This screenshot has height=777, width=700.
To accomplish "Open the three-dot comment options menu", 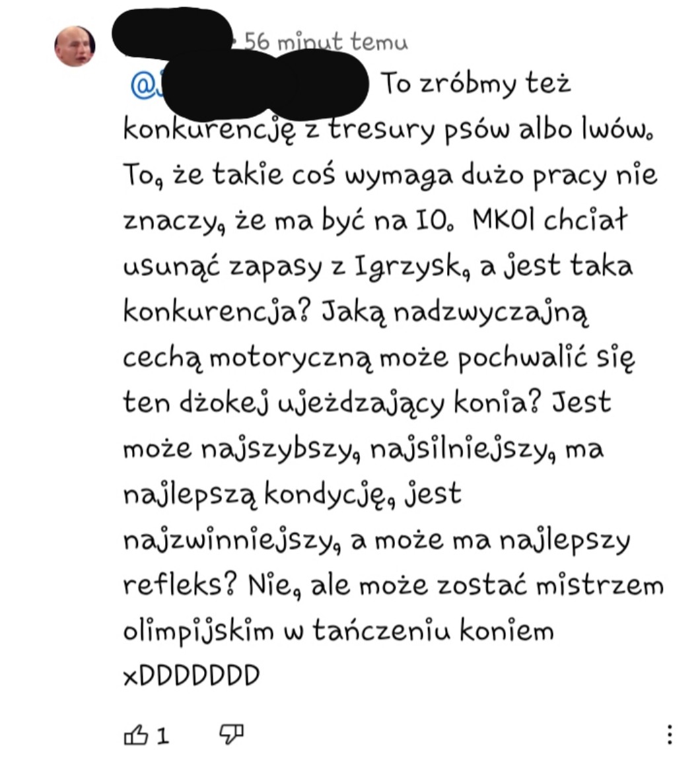I will [x=670, y=734].
